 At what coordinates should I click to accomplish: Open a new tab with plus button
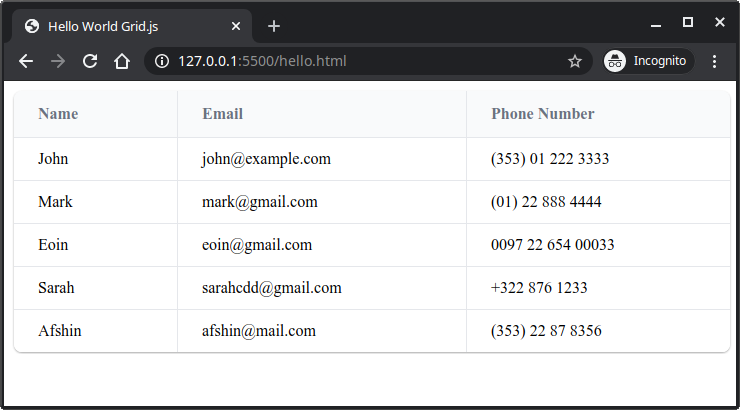click(274, 26)
